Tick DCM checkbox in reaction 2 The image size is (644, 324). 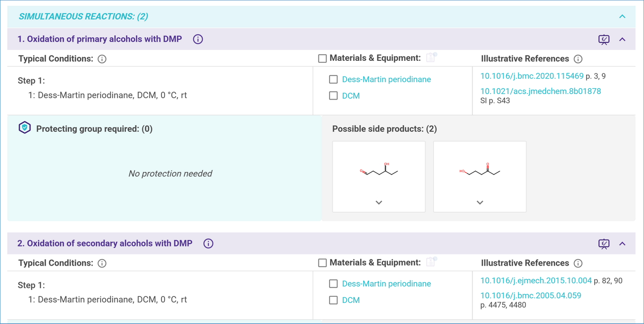coord(333,300)
